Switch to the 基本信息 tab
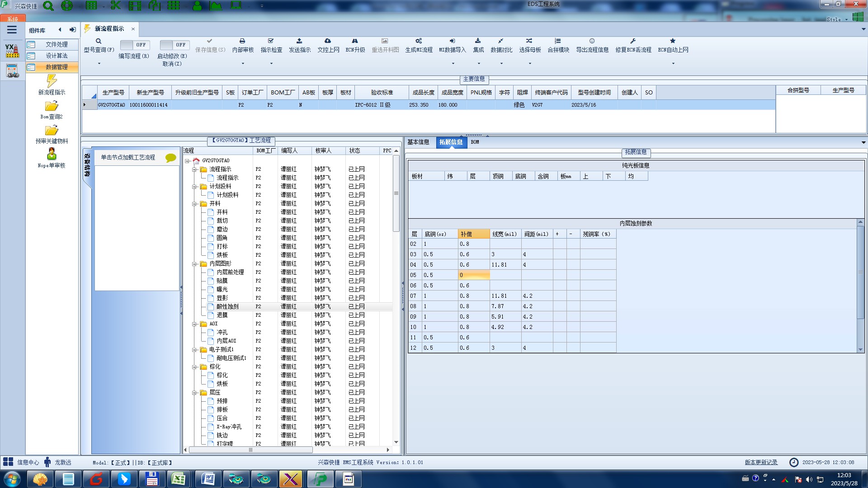Screen dimensions: 868x488 (x=418, y=142)
